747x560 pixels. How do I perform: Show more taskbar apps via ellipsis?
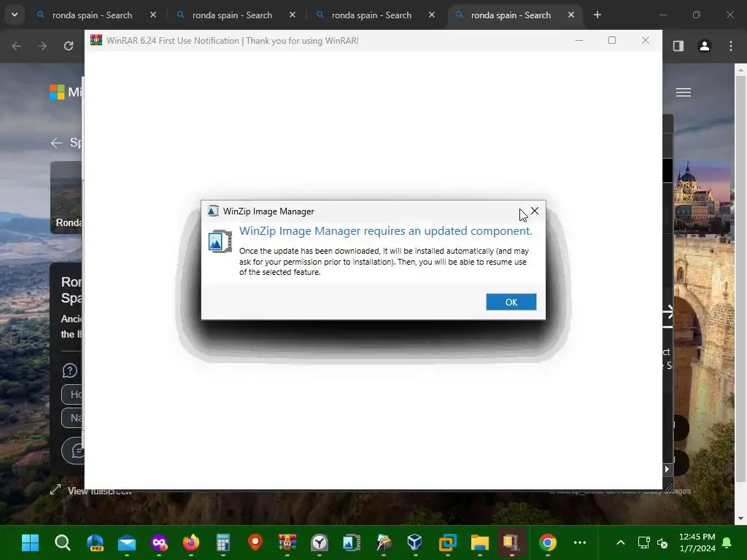pyautogui.click(x=580, y=542)
